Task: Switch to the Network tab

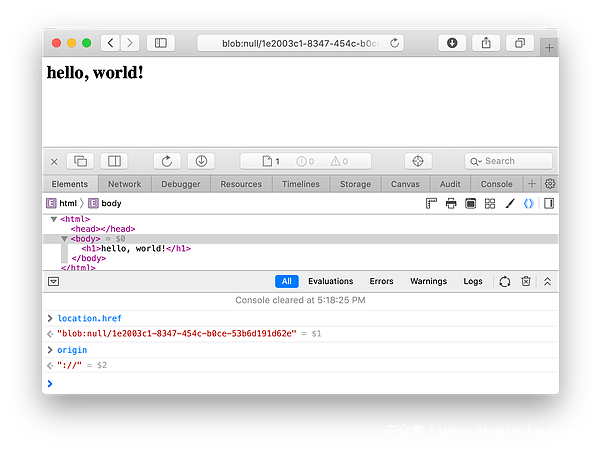Action: pos(125,184)
